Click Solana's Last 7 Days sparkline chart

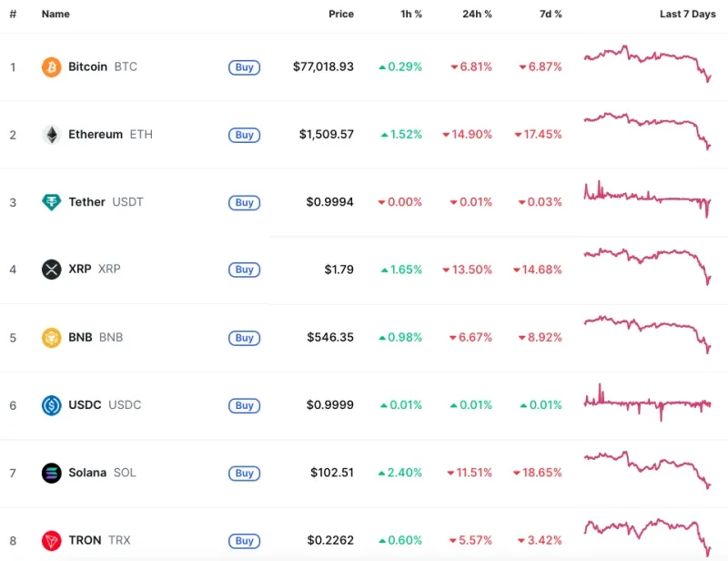coord(646,466)
